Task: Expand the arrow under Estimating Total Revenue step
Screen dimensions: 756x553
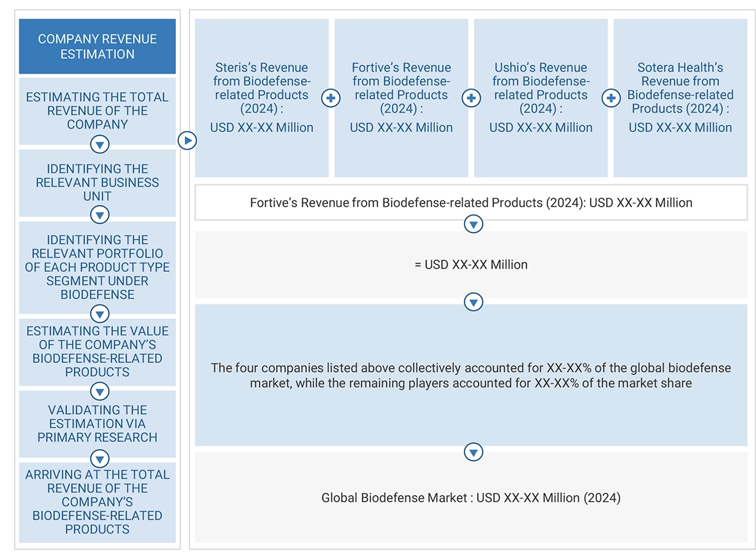Action: click(100, 145)
